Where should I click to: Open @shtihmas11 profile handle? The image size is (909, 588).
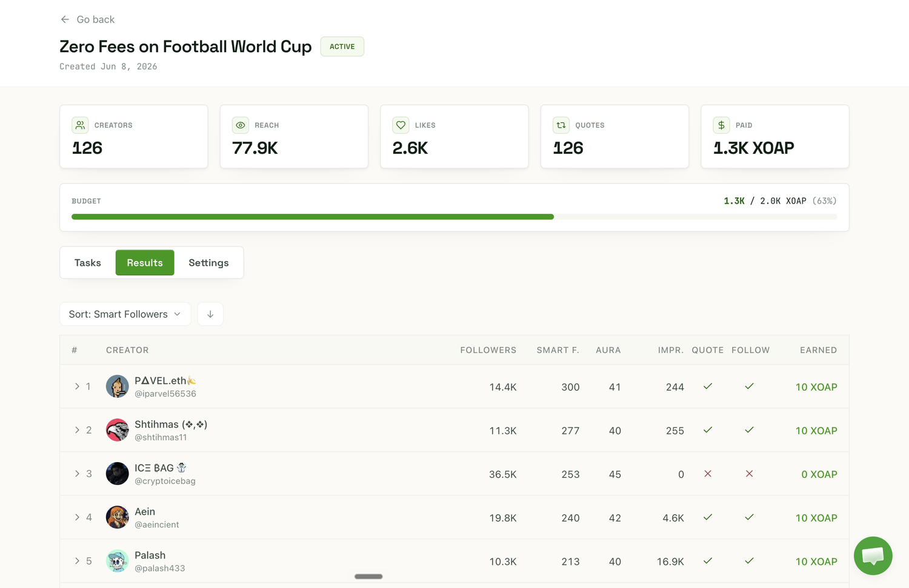click(x=161, y=437)
